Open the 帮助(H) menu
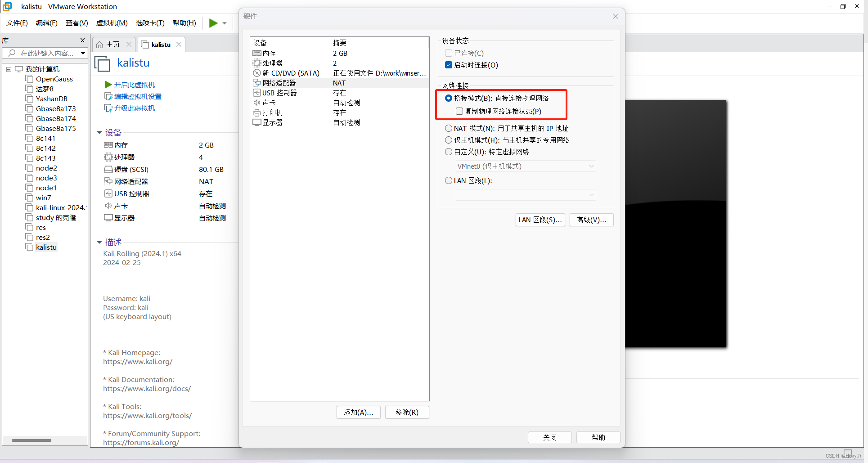868x463 pixels. point(184,23)
